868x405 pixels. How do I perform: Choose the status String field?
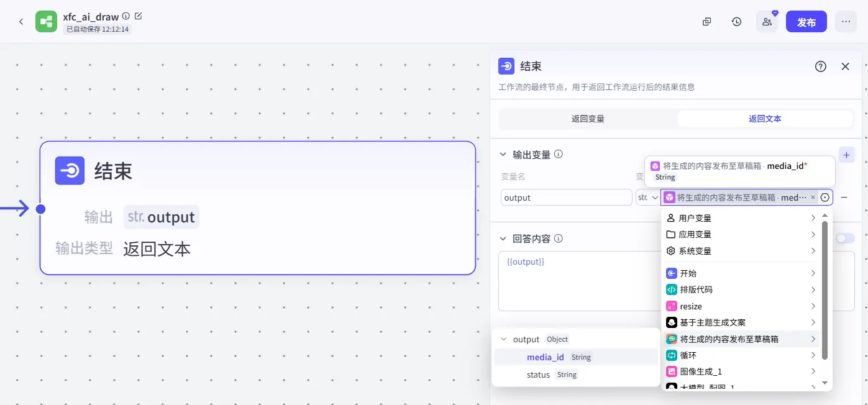[538, 375]
